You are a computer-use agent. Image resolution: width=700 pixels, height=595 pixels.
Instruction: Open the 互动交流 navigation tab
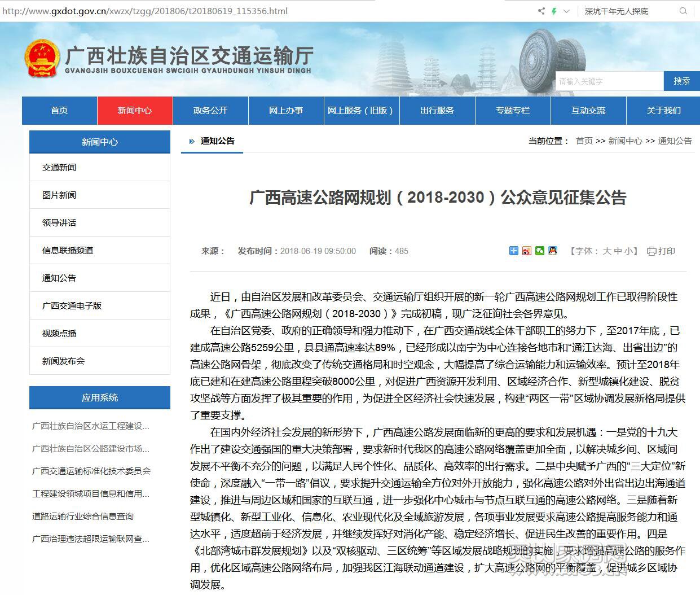click(x=588, y=111)
